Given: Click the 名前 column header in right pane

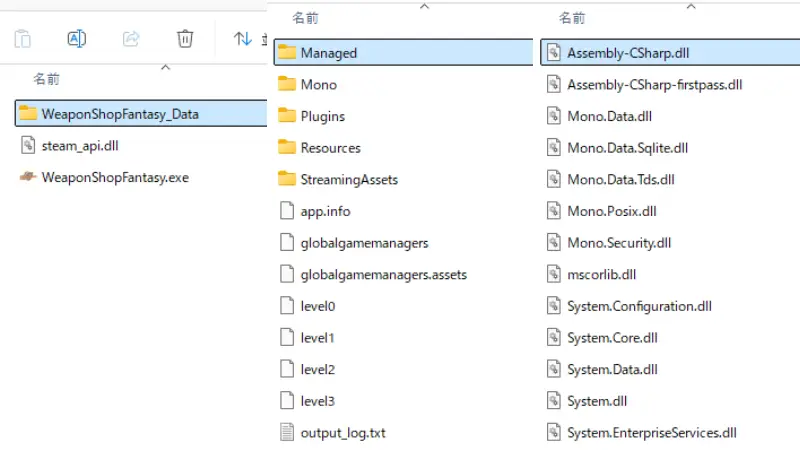Looking at the screenshot, I should click(572, 19).
